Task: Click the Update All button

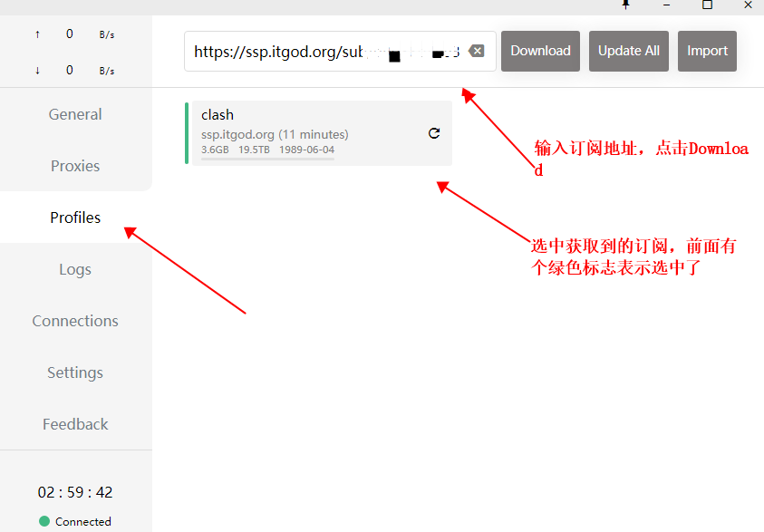Action: [629, 51]
